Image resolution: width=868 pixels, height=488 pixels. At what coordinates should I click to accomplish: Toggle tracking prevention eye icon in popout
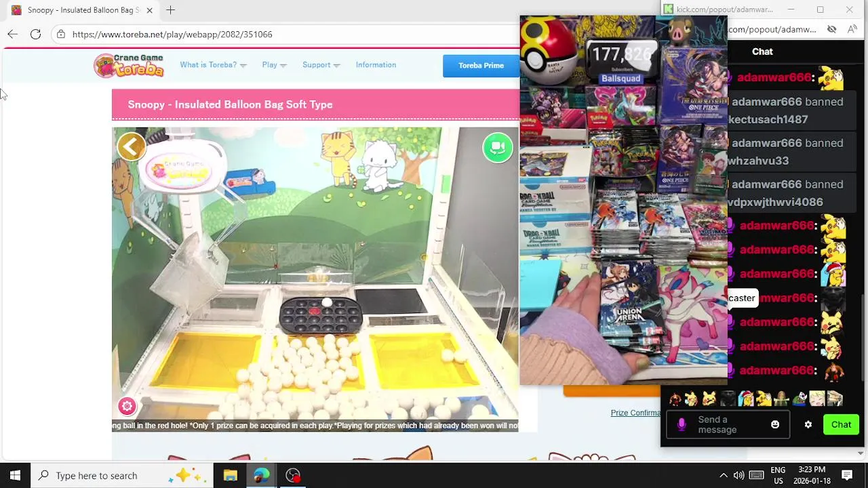[x=831, y=29]
